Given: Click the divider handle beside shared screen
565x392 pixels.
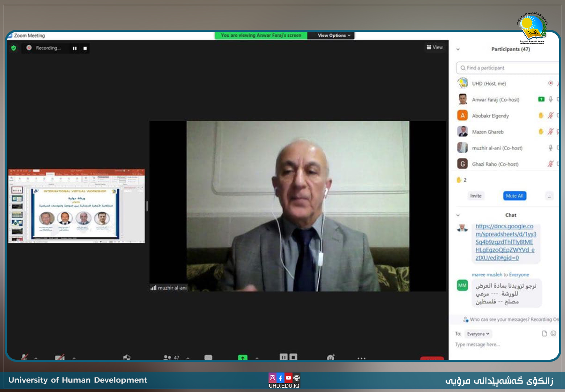Looking at the screenshot, I should tap(147, 206).
